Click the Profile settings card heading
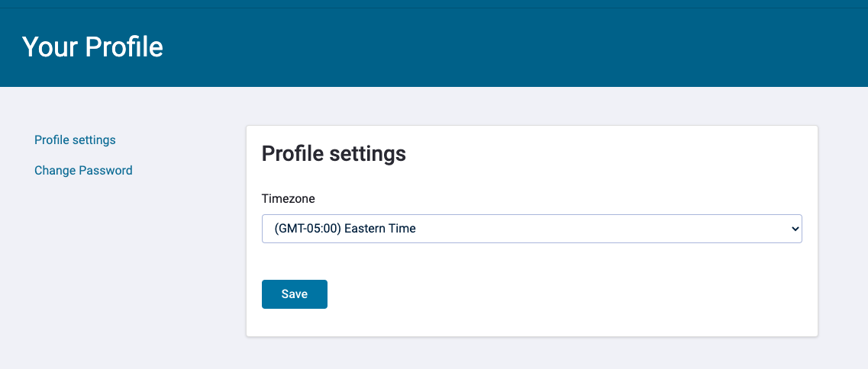The height and width of the screenshot is (369, 868). pos(334,154)
